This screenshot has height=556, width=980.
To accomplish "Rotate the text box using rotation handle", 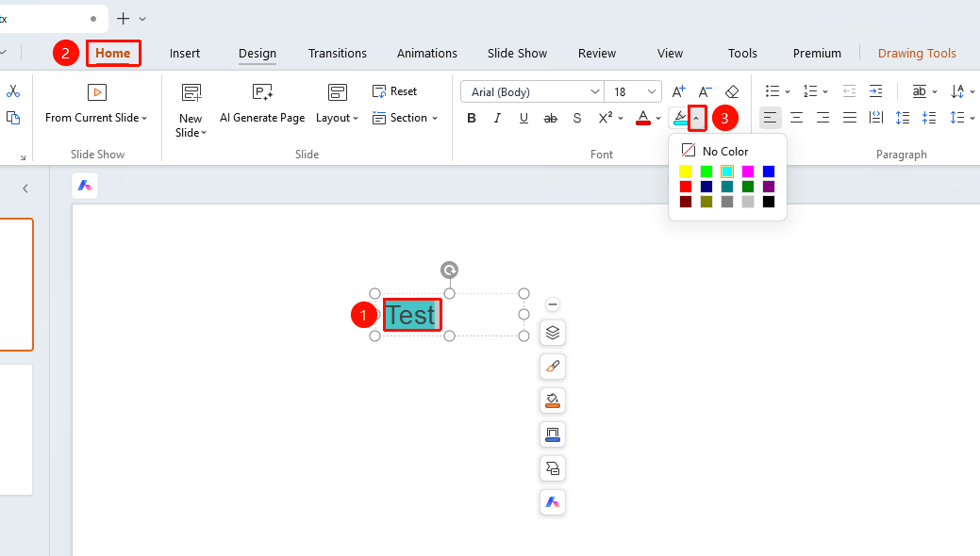I will (x=449, y=270).
